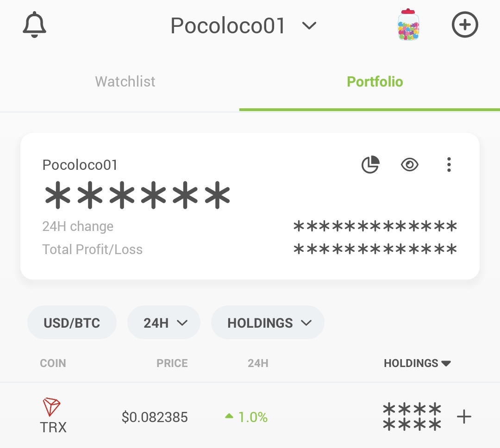The height and width of the screenshot is (448, 500).
Task: Switch to the Watchlist tab
Action: click(x=125, y=81)
